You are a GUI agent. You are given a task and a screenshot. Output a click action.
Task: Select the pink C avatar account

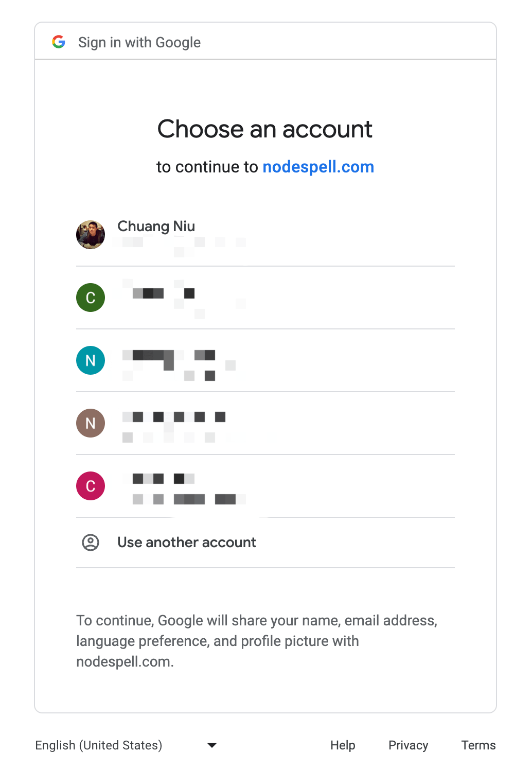(91, 486)
